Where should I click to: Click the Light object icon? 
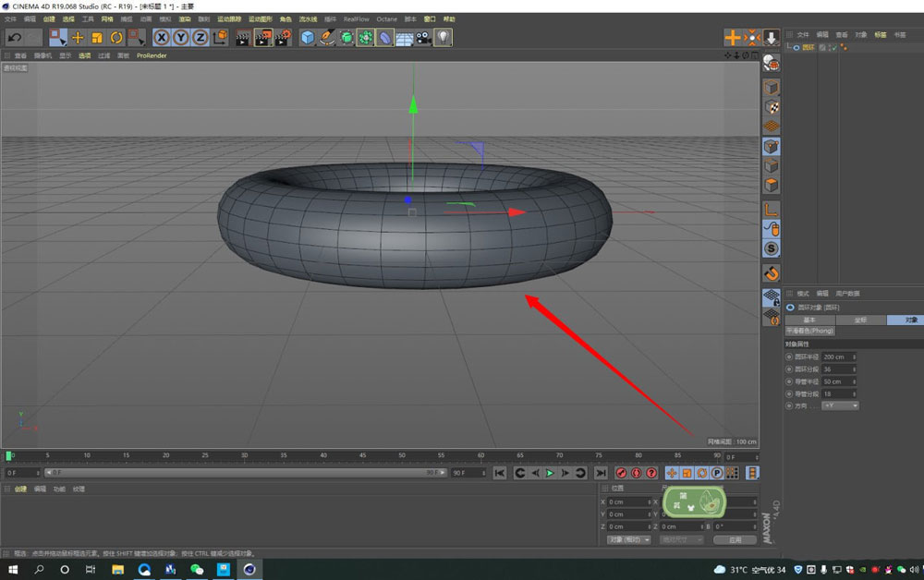(x=444, y=37)
